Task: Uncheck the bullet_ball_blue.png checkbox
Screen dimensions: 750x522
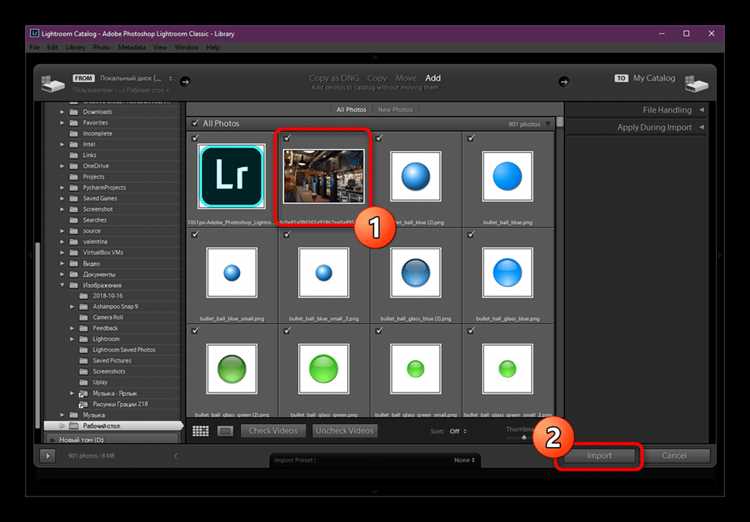Action: coord(471,138)
